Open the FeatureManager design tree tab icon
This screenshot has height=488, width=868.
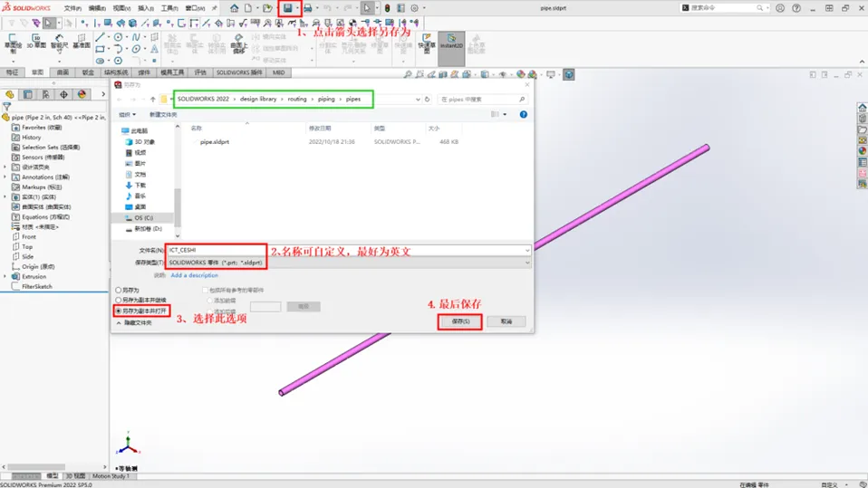pyautogui.click(x=9, y=94)
